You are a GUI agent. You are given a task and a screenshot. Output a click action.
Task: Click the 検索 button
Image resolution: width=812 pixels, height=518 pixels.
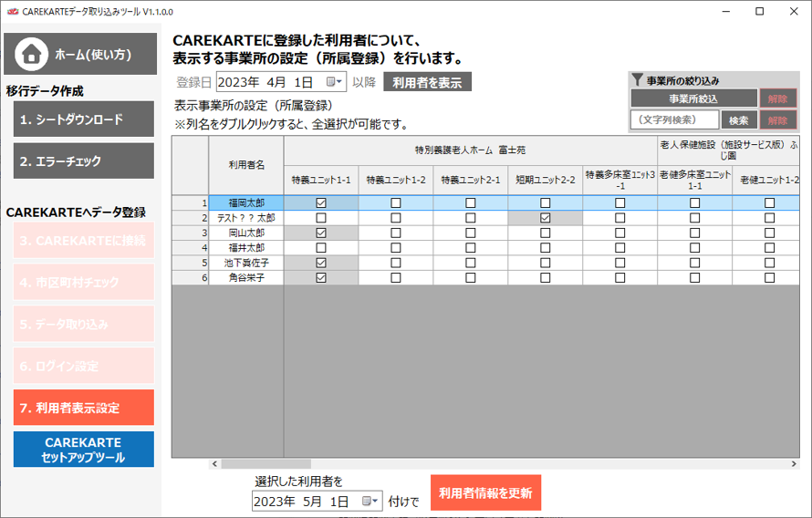coord(739,120)
